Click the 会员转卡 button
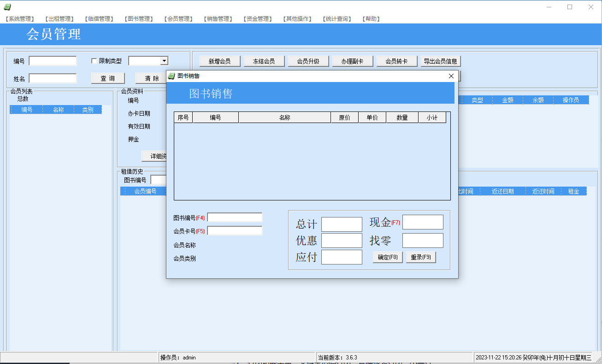602x364 pixels. coord(396,61)
